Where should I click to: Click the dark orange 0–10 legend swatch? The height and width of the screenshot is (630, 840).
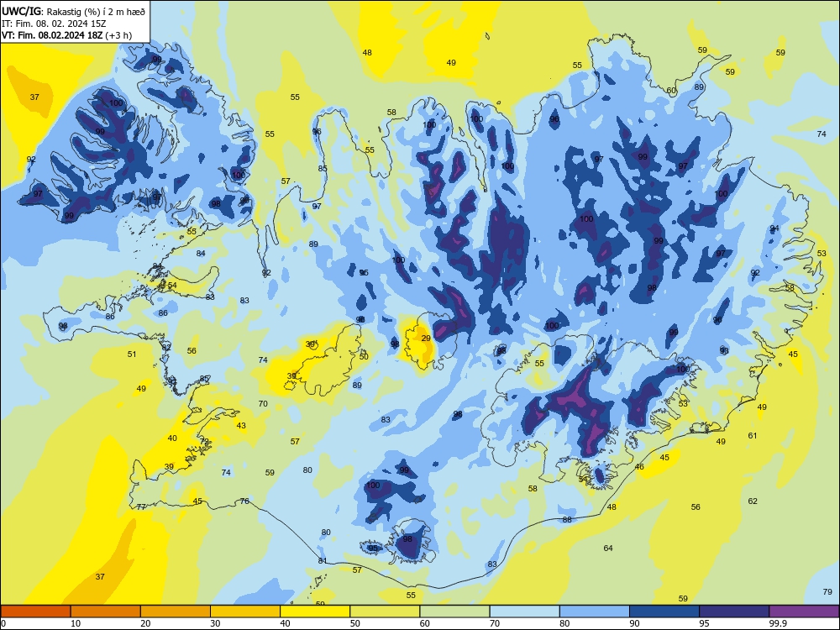35,612
